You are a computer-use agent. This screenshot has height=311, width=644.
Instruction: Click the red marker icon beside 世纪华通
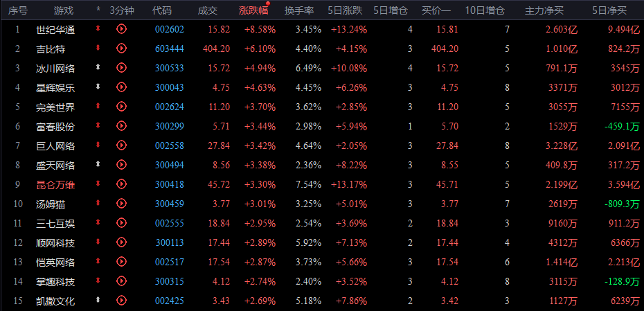point(98,28)
